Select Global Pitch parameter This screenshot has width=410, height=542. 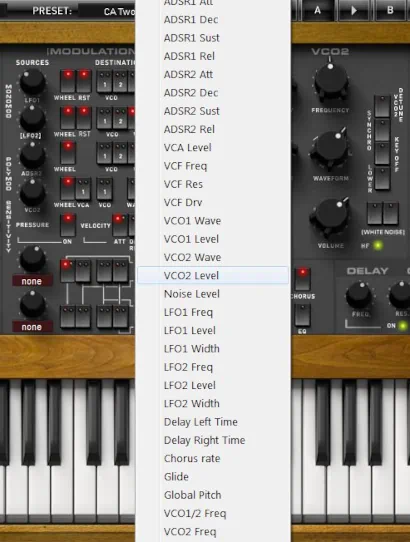click(213, 496)
